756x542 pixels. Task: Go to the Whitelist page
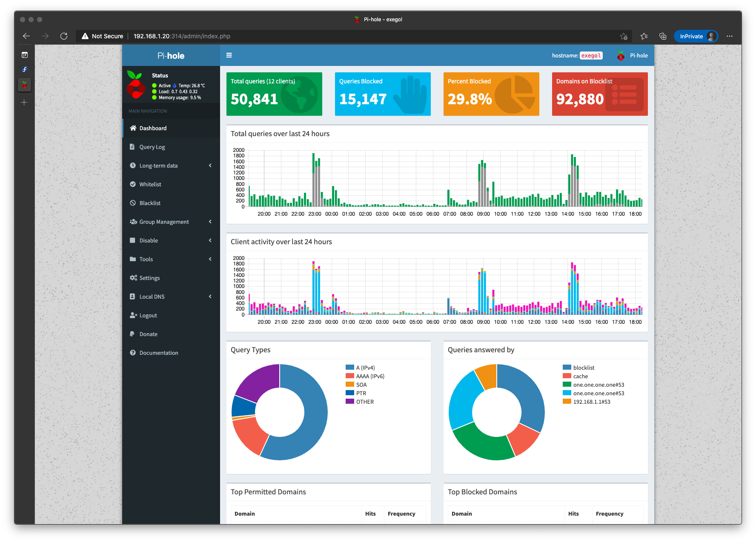(x=150, y=184)
